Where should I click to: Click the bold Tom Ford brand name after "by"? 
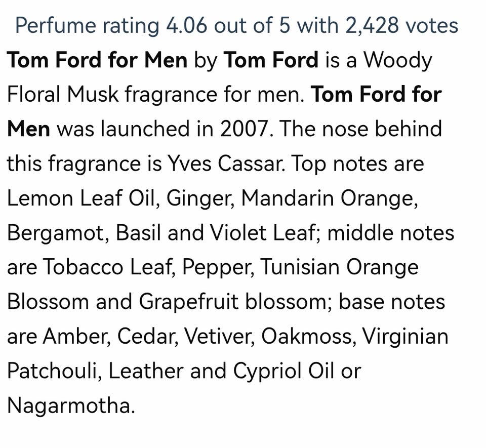coord(271,60)
